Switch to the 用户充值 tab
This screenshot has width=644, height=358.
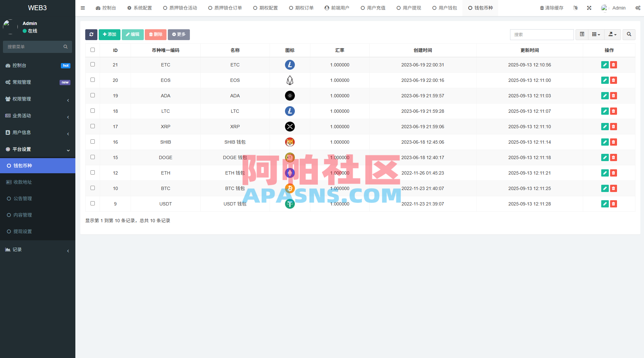pyautogui.click(x=373, y=8)
